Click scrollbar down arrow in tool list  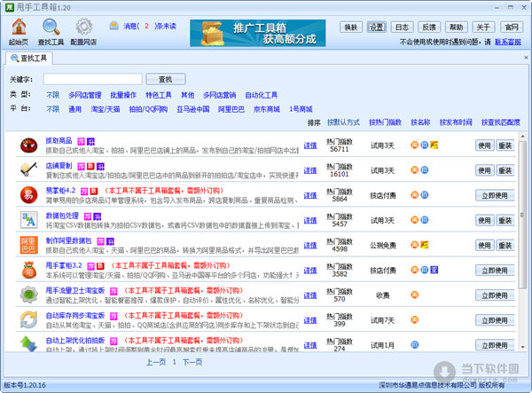[x=522, y=347]
